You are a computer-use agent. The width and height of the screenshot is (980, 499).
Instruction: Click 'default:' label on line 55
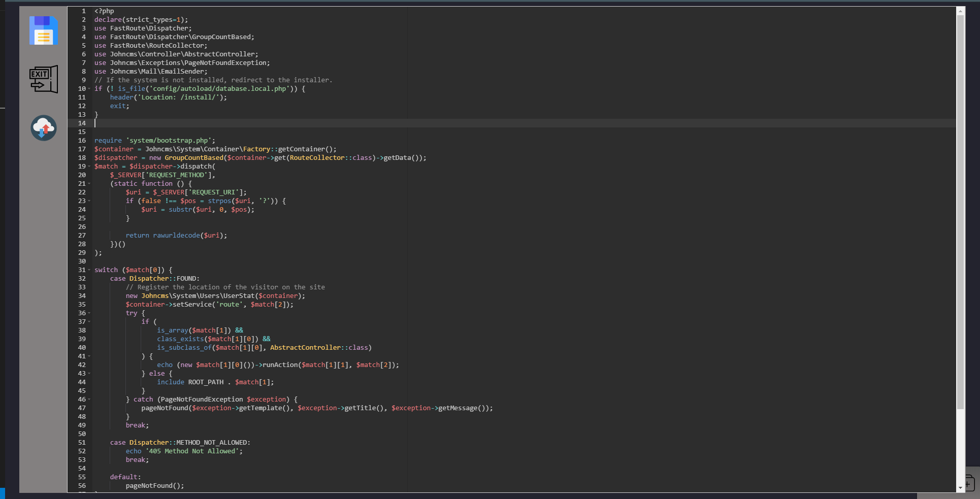click(x=125, y=477)
